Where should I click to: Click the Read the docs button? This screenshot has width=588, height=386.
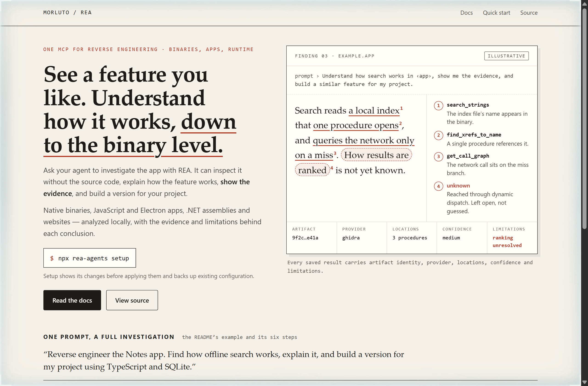[x=72, y=300]
